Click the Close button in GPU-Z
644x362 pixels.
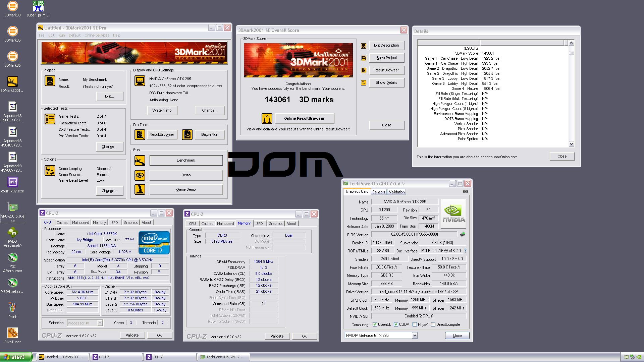point(457,336)
